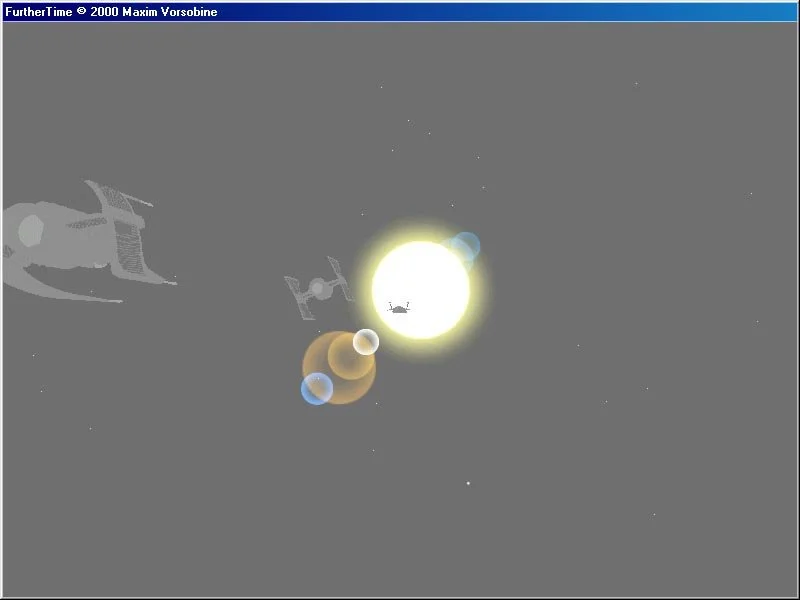
Task: Click the tiny ship silhouette inside the sun
Action: (399, 308)
